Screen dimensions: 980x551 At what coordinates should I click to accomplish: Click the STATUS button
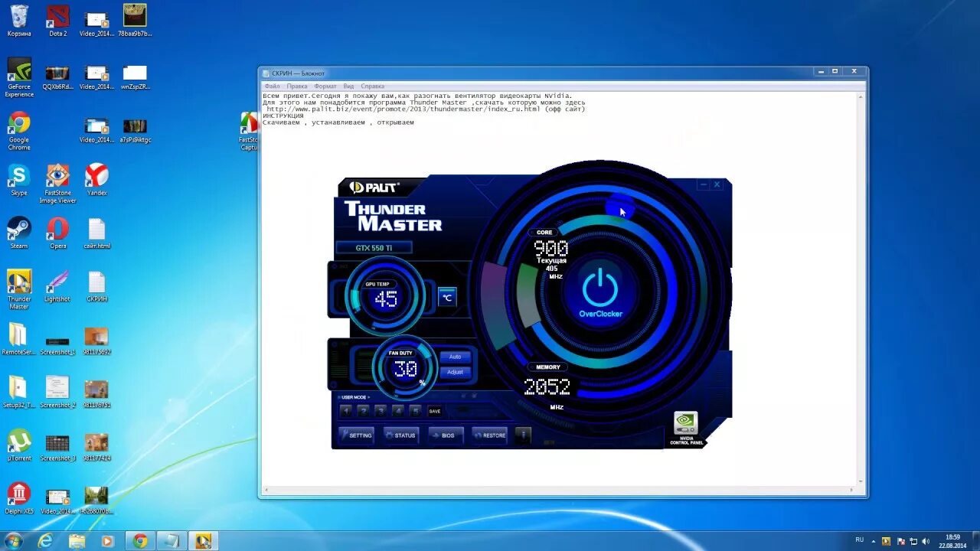pyautogui.click(x=401, y=435)
